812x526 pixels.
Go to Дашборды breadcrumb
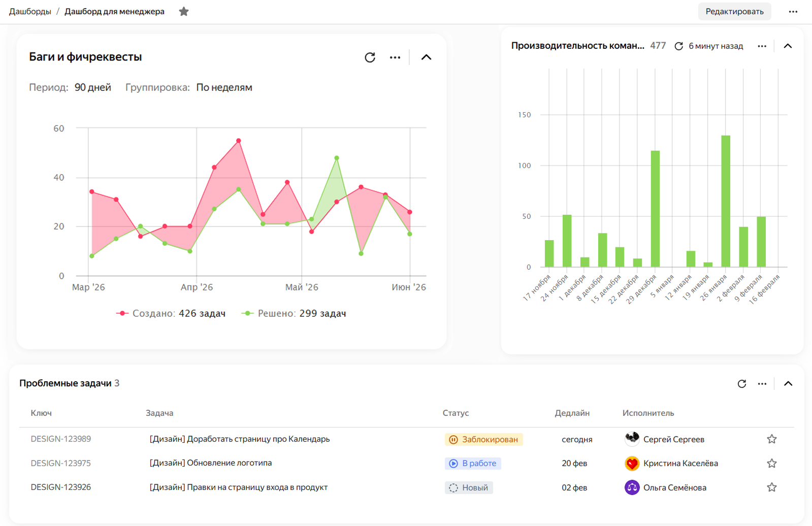click(x=30, y=12)
